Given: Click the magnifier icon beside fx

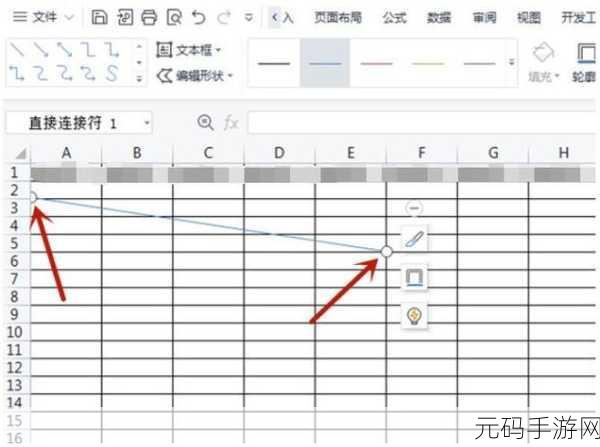Looking at the screenshot, I should 205,123.
